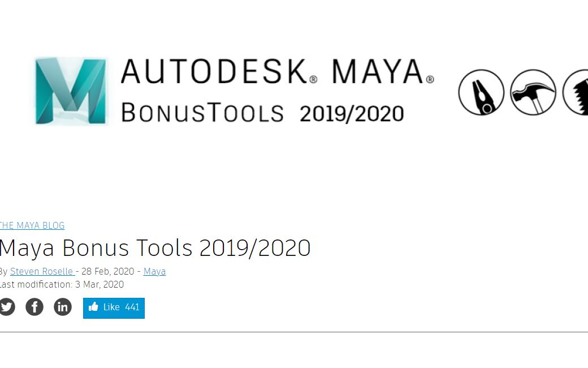This screenshot has height=368, width=588.
Task: Click the hammer tool icon
Action: pyautogui.click(x=532, y=93)
